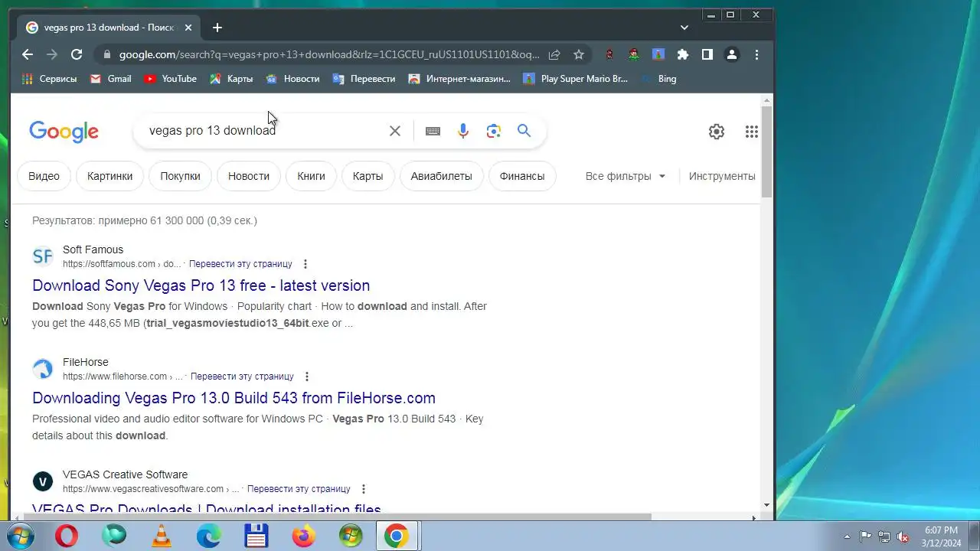Expand Все фильтры dropdown
980x551 pixels.
pos(626,176)
